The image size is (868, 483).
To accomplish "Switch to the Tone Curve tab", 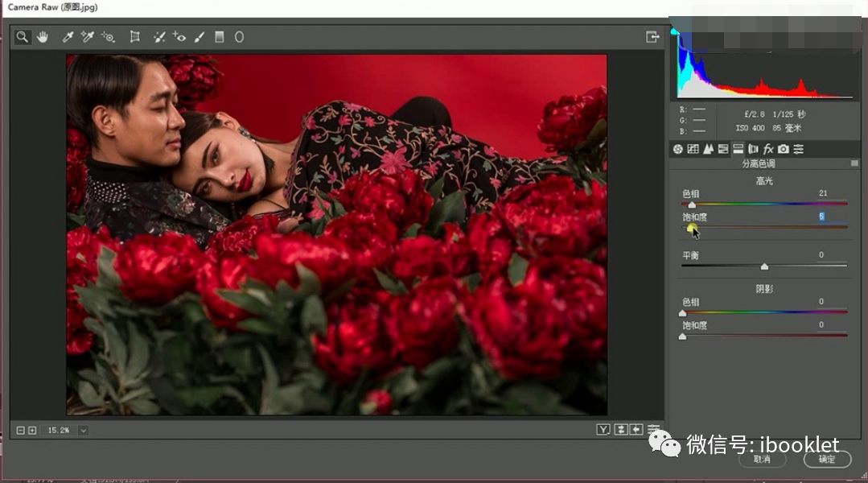I will click(x=693, y=149).
